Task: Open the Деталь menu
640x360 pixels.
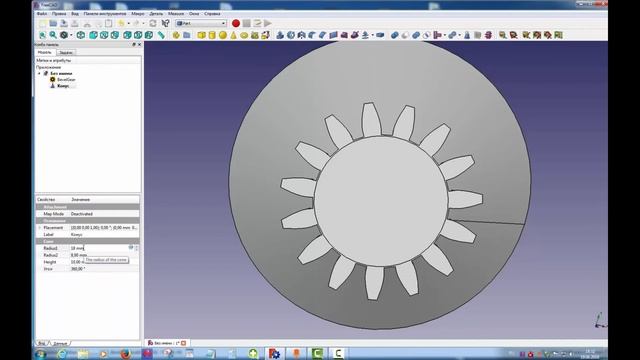Action: (156, 13)
